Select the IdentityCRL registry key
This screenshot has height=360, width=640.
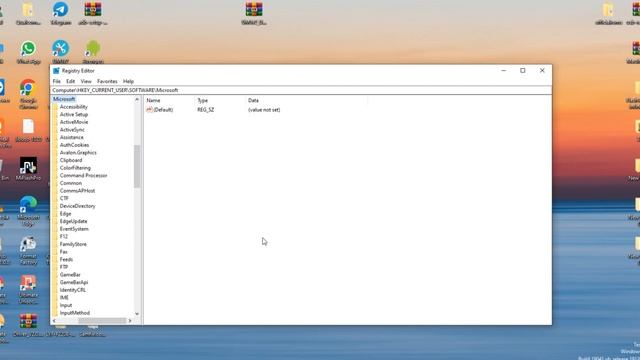[x=73, y=290]
